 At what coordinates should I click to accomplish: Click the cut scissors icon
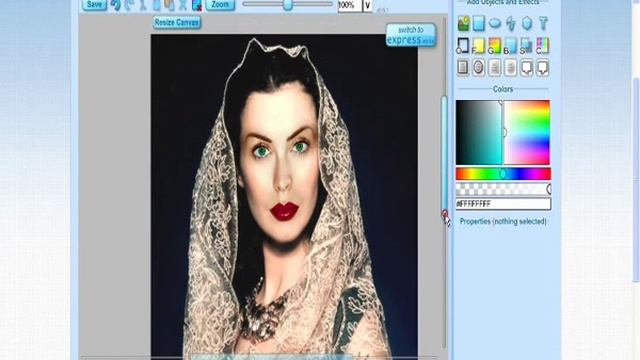point(143,5)
